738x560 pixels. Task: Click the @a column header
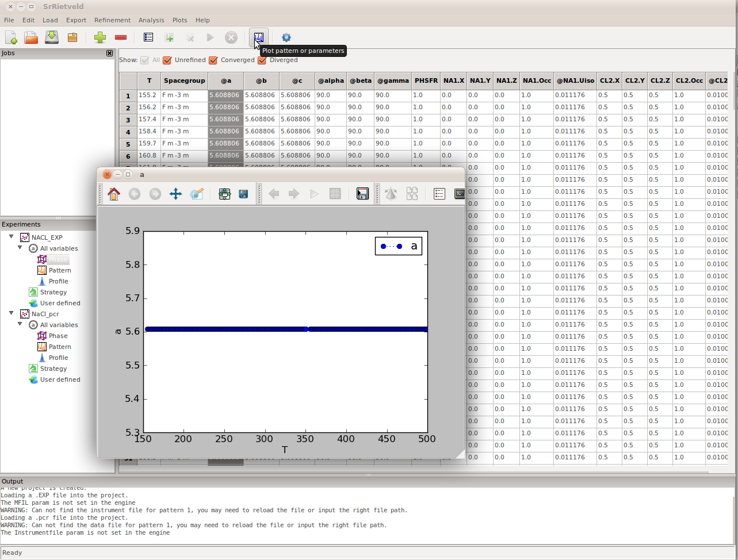click(225, 81)
